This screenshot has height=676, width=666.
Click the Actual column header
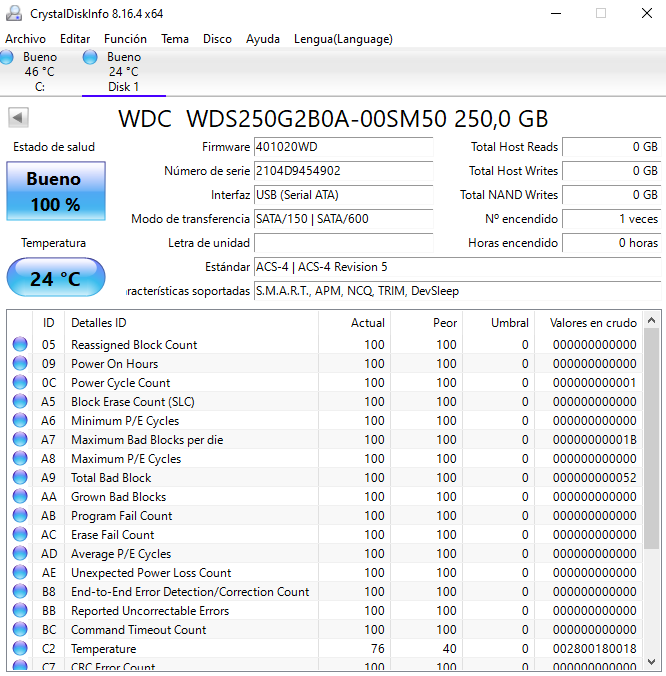tap(355, 323)
